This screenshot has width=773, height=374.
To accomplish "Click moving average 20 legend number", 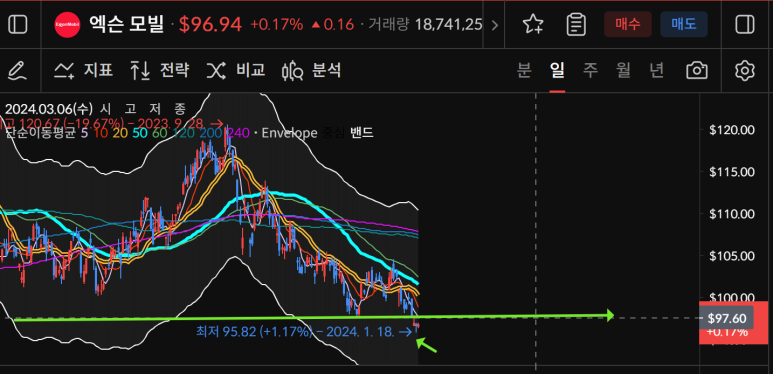I will pos(120,133).
